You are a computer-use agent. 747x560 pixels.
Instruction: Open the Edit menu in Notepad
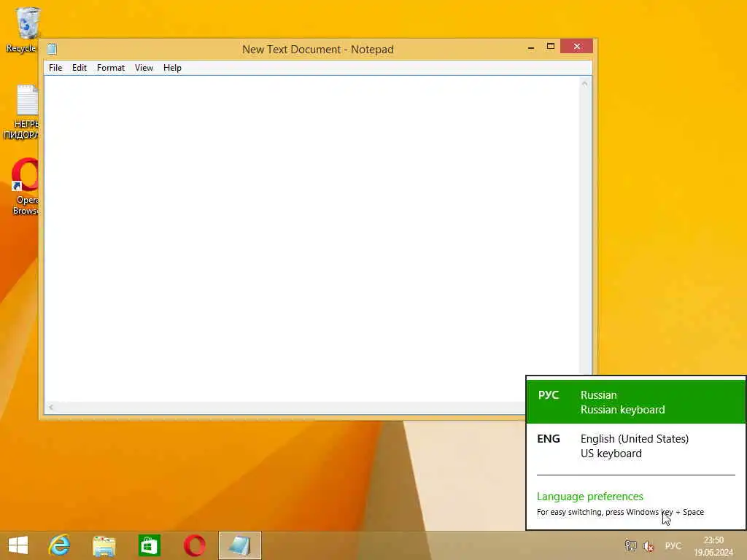(79, 68)
